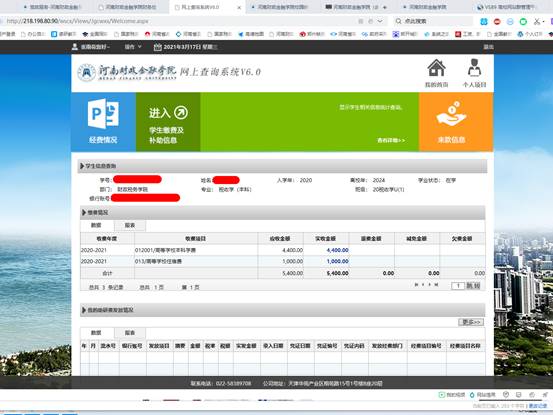Image resolution: width=553 pixels, height=415 pixels.
Task: Select the 报表 tab in the lower payout section
Action: pyautogui.click(x=130, y=332)
